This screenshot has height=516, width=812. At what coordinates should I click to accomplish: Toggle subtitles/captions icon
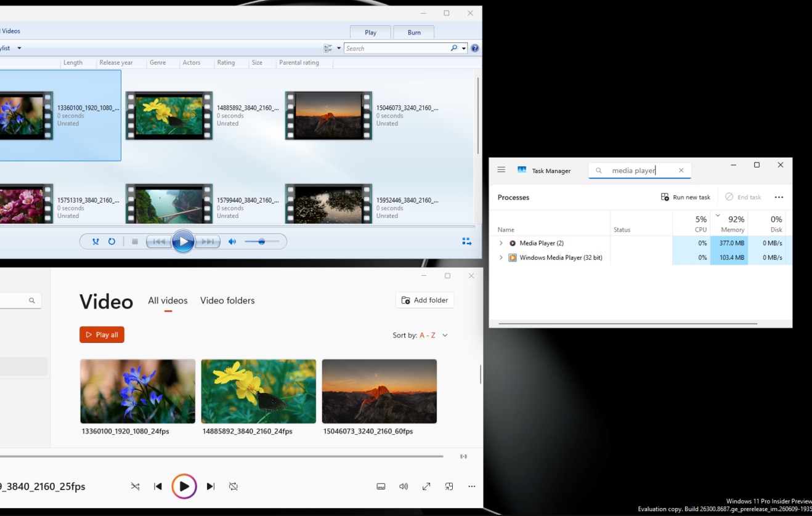click(381, 486)
